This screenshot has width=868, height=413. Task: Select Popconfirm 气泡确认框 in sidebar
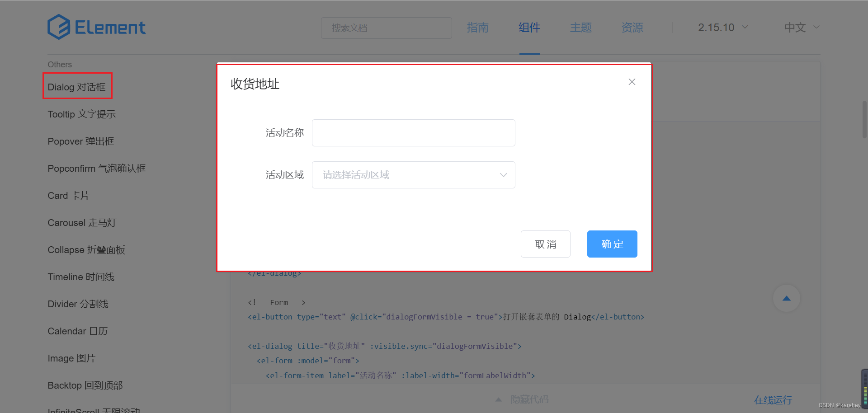97,169
